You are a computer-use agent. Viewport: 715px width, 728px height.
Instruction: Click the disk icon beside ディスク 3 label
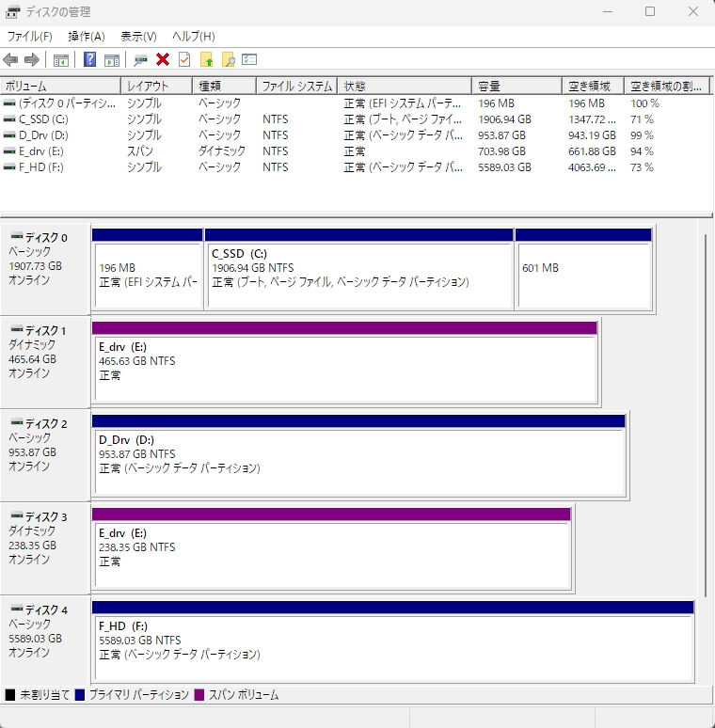point(17,515)
